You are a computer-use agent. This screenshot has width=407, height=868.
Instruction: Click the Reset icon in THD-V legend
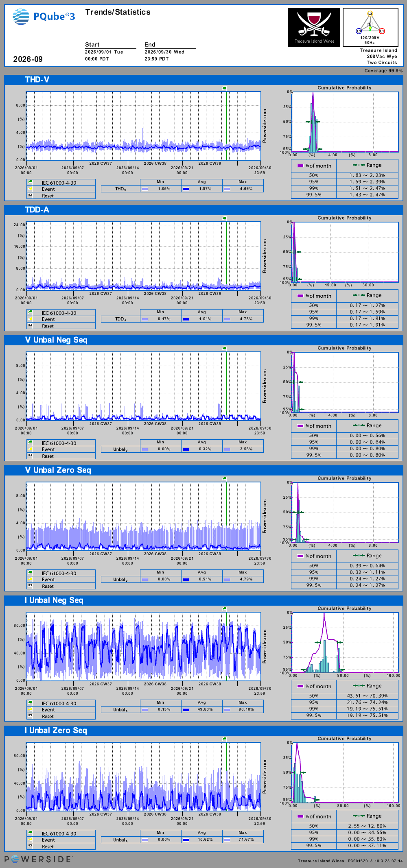(30, 195)
